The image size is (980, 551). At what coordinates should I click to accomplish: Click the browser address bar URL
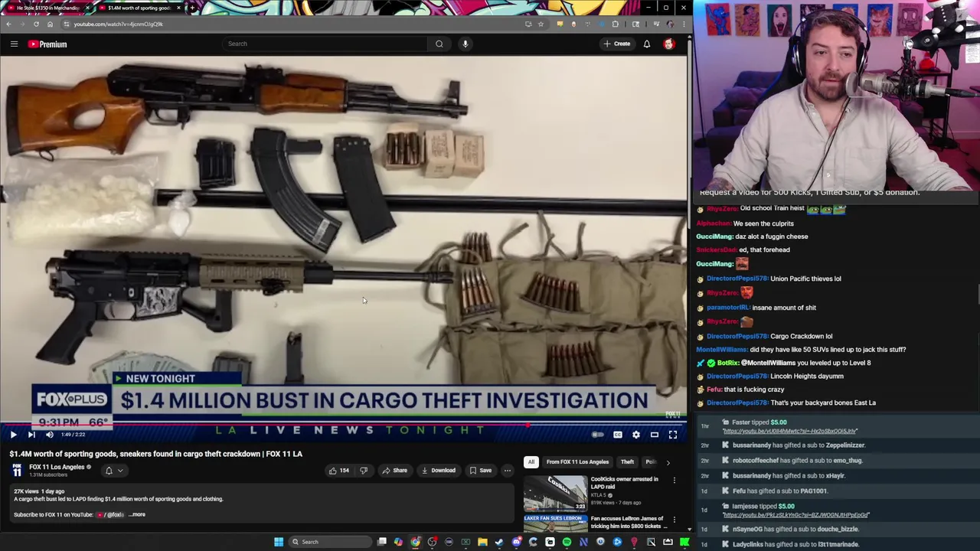tap(119, 24)
